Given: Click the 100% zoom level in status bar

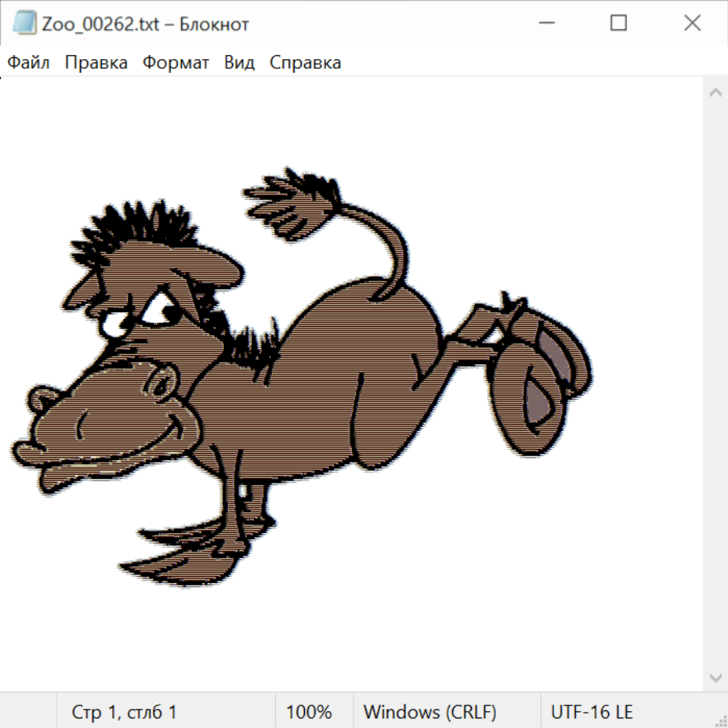Looking at the screenshot, I should [309, 712].
